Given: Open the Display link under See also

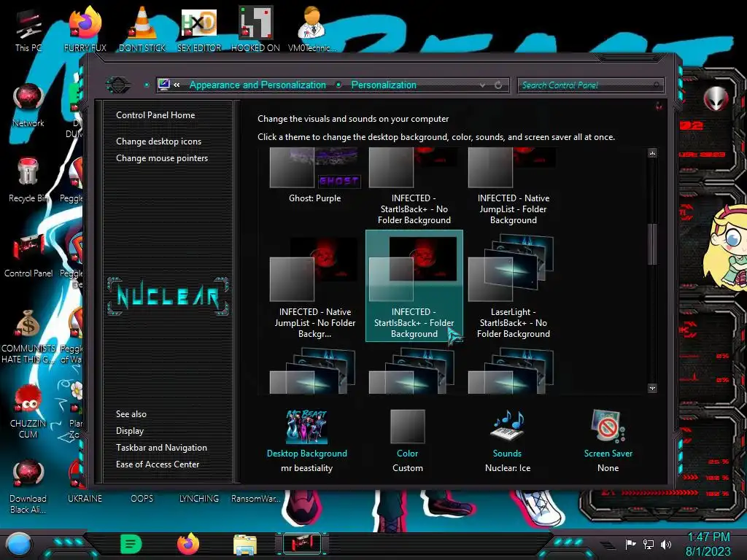Looking at the screenshot, I should (130, 431).
